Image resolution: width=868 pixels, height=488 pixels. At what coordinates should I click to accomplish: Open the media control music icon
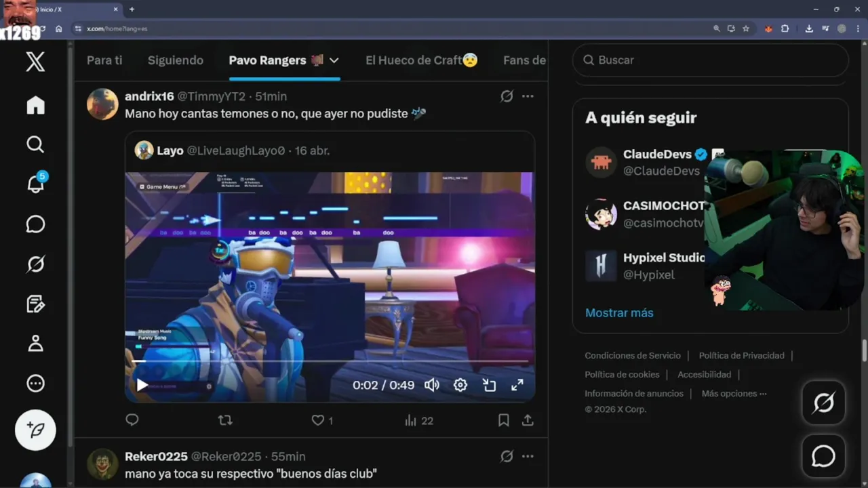click(825, 28)
